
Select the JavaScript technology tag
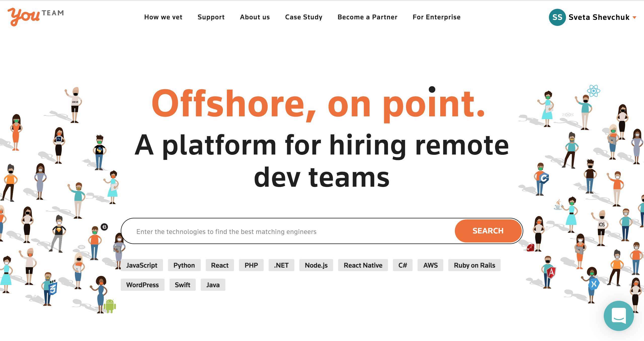[142, 265]
